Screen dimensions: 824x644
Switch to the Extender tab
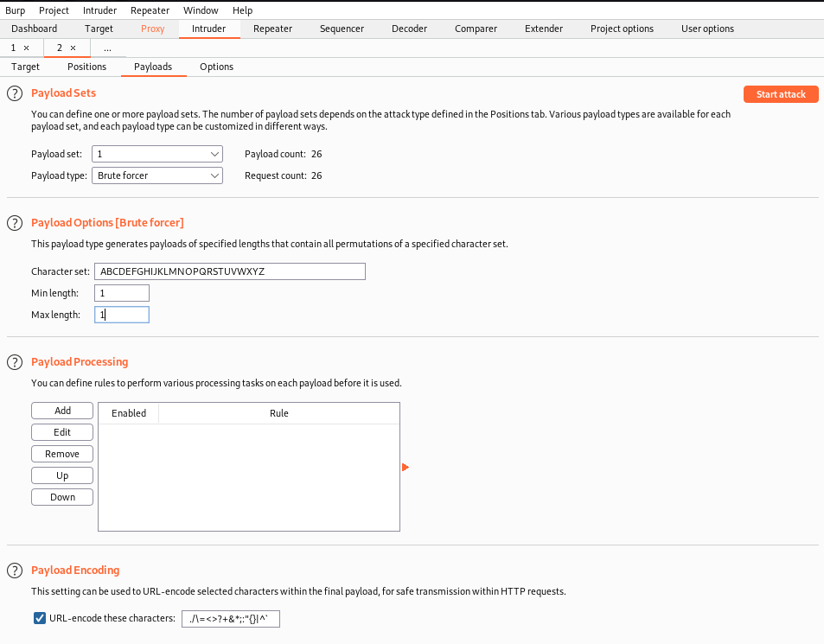(x=543, y=29)
